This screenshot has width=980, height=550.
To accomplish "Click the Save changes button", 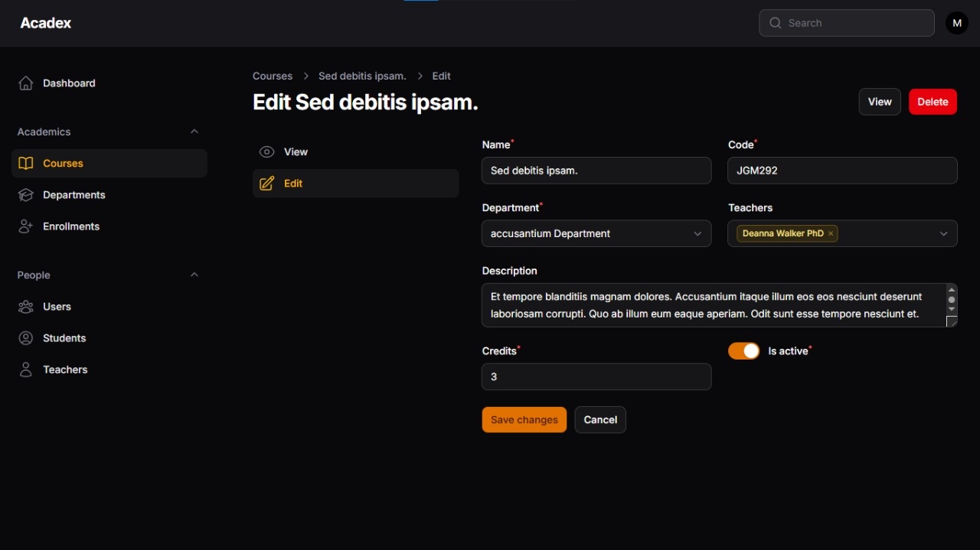I will click(x=524, y=420).
